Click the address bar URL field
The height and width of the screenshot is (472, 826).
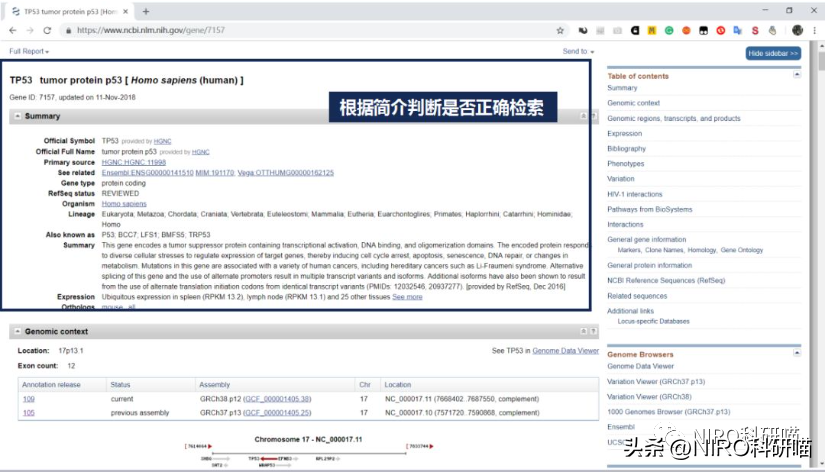[300, 30]
